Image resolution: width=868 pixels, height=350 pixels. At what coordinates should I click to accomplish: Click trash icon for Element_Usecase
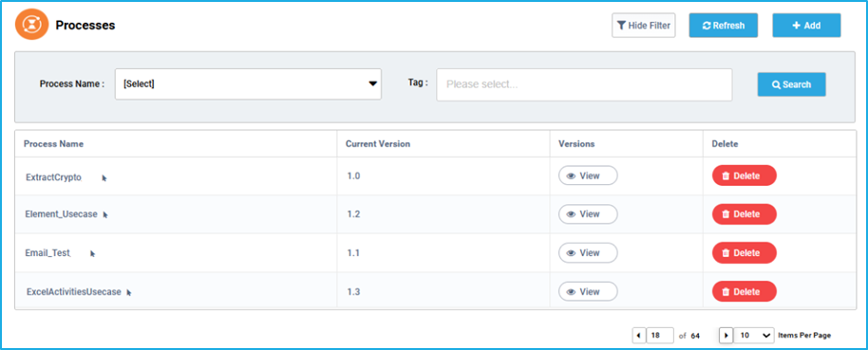click(x=726, y=214)
